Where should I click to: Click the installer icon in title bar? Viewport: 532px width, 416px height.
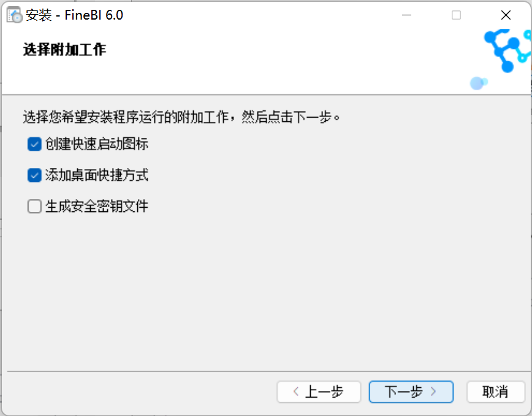(x=15, y=15)
